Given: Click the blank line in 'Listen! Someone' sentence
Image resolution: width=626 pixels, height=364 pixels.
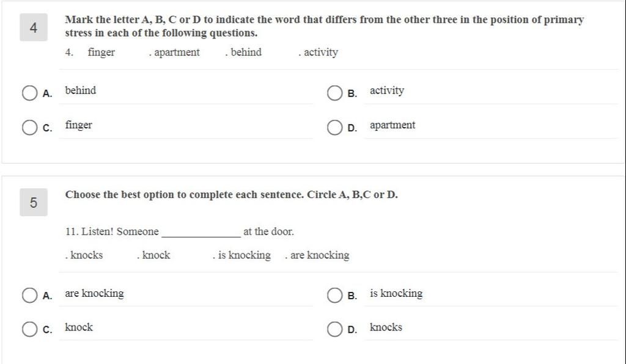Looking at the screenshot, I should 201,234.
